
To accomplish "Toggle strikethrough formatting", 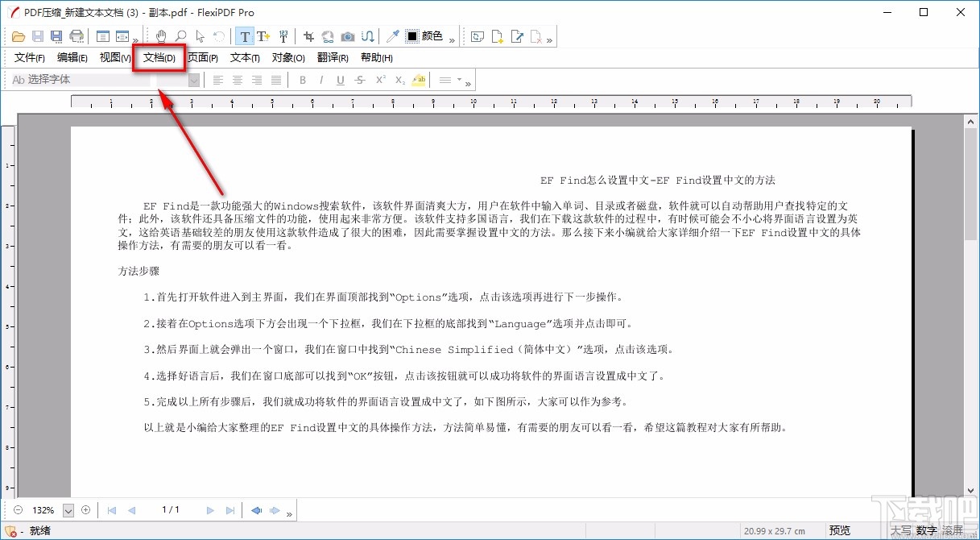I will point(360,80).
